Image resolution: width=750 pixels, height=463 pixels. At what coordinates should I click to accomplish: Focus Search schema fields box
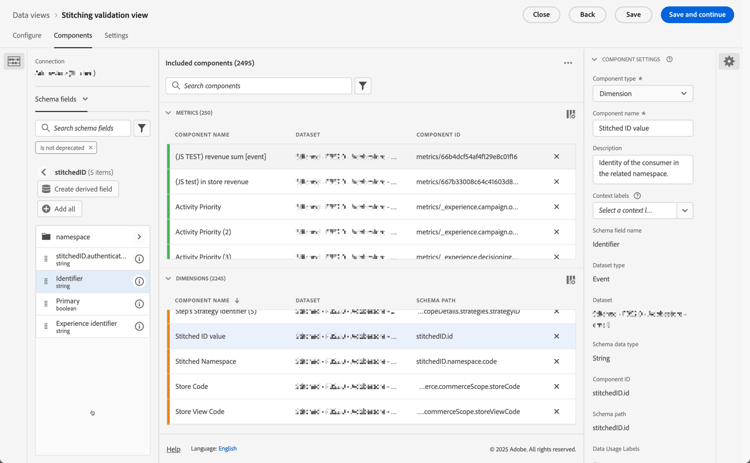83,128
